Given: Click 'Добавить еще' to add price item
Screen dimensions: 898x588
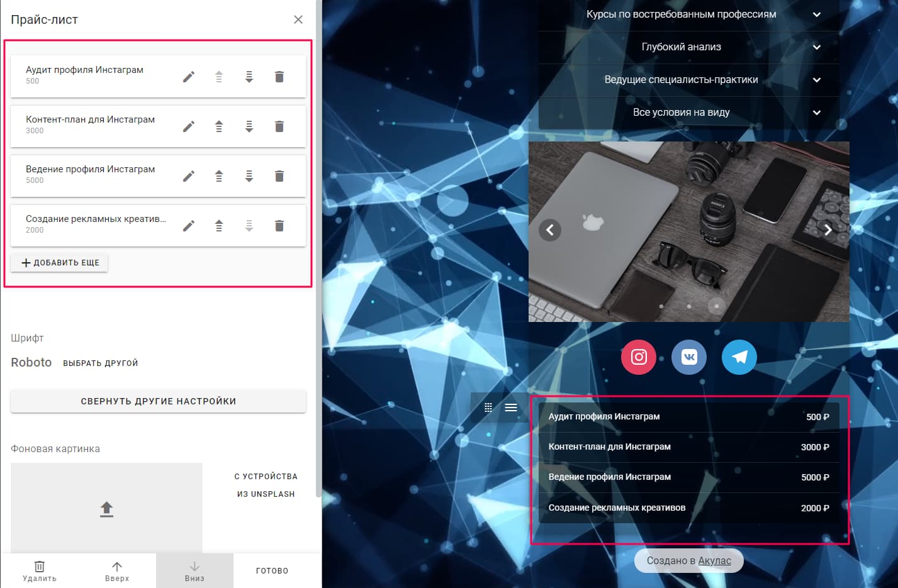Looking at the screenshot, I should click(60, 263).
